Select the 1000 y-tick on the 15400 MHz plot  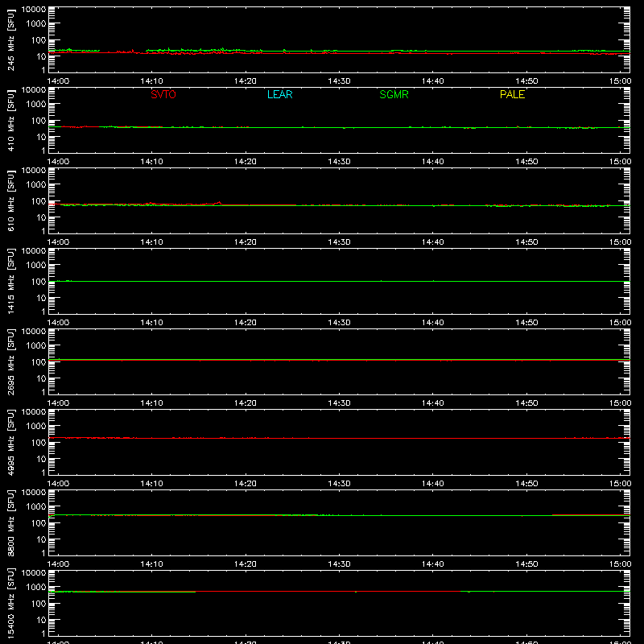point(36,588)
